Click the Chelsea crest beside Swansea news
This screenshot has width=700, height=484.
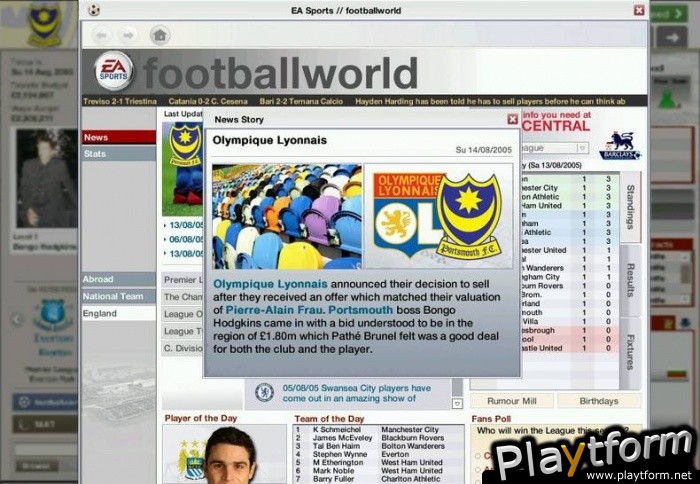click(x=264, y=392)
